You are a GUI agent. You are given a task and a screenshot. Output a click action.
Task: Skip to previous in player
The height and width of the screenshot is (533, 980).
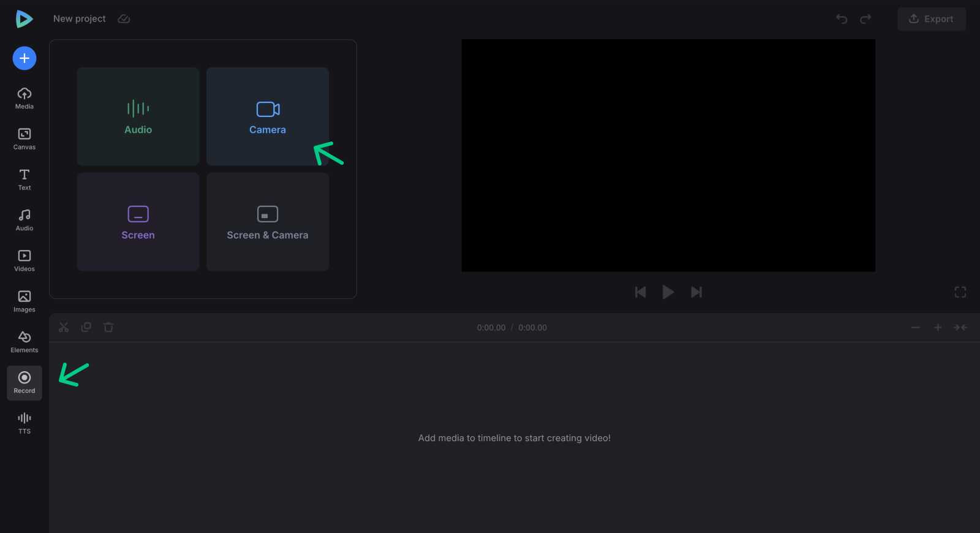click(641, 292)
